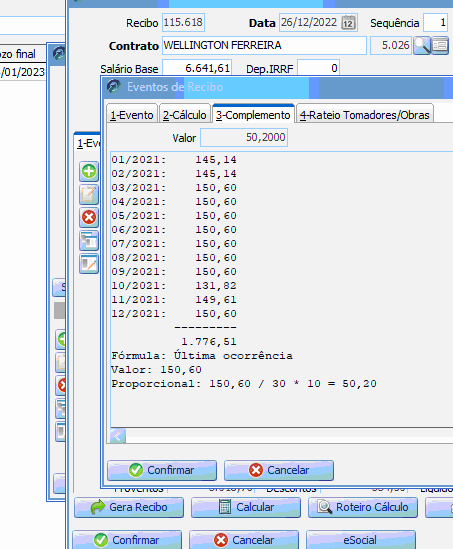Open Roteiro Cálculo
This screenshot has height=549, width=453.
coord(363,507)
